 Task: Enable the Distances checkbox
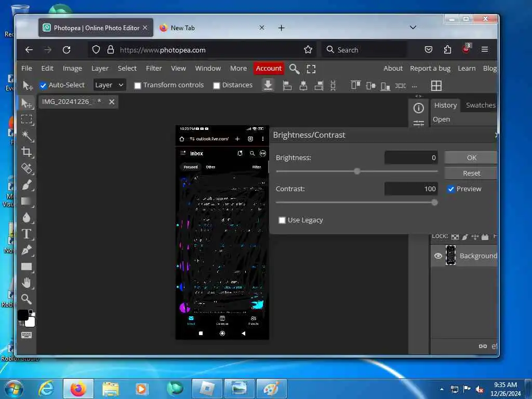tap(217, 86)
